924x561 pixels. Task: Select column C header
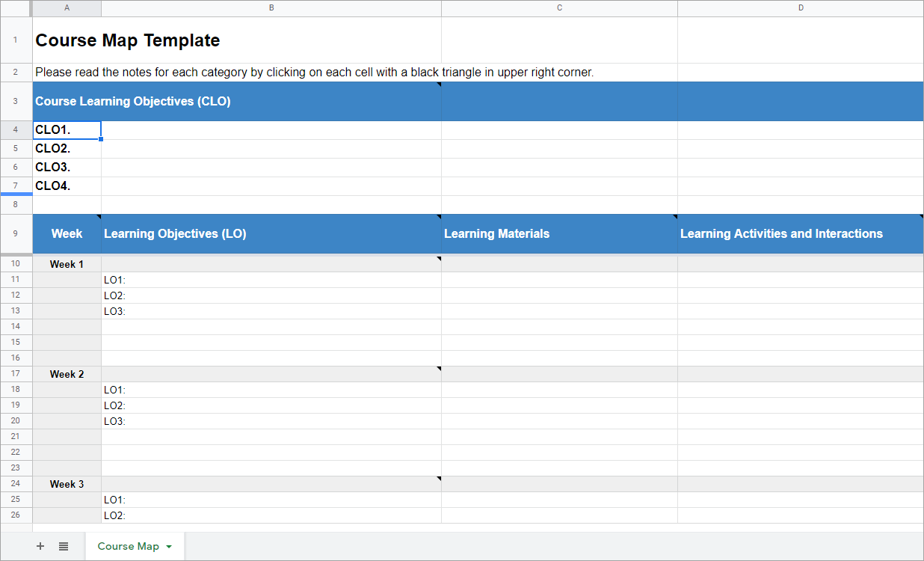tap(559, 8)
